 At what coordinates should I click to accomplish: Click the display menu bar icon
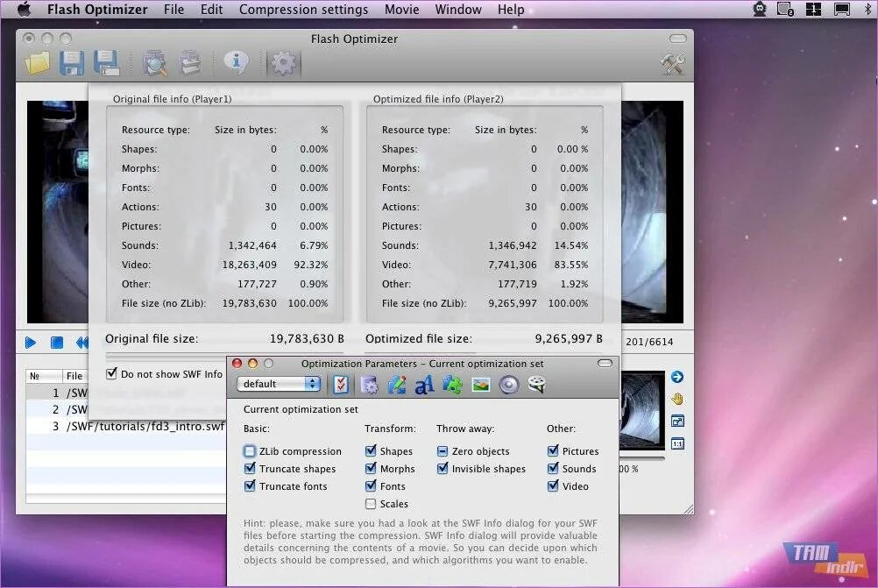(x=841, y=9)
